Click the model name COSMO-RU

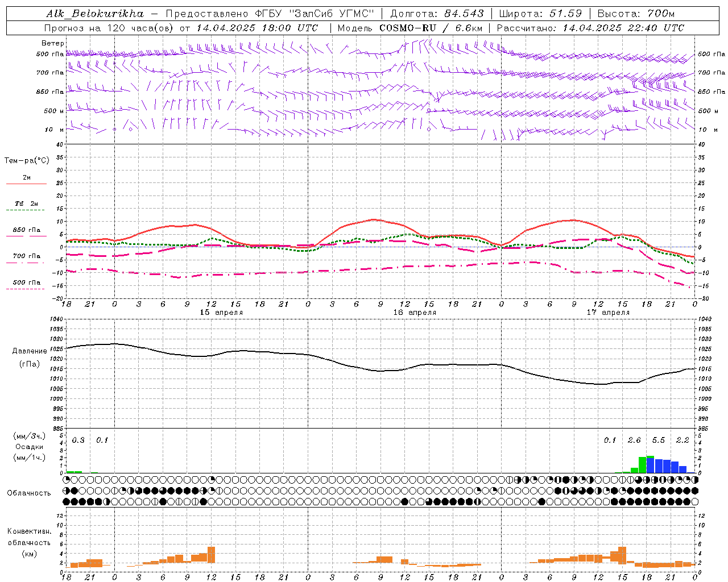coord(408,28)
